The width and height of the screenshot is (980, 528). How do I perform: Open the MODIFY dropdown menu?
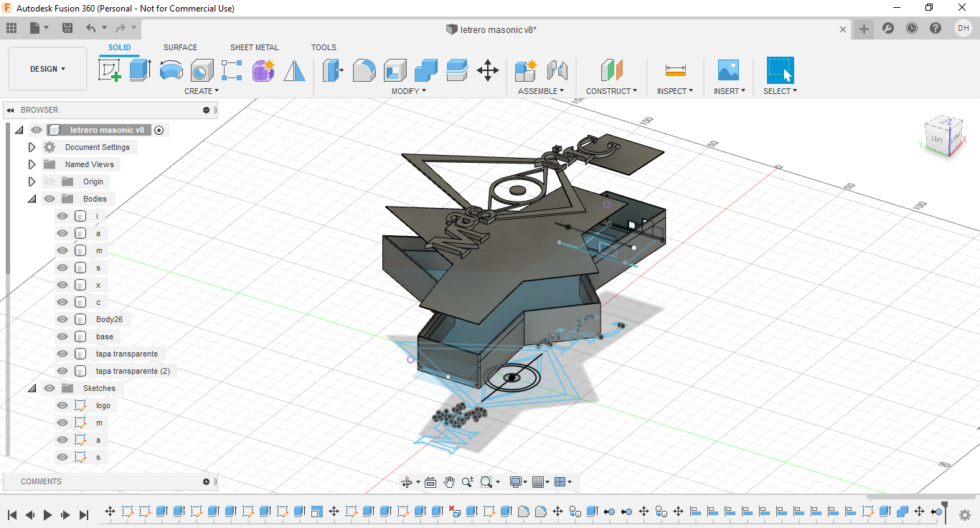click(409, 91)
